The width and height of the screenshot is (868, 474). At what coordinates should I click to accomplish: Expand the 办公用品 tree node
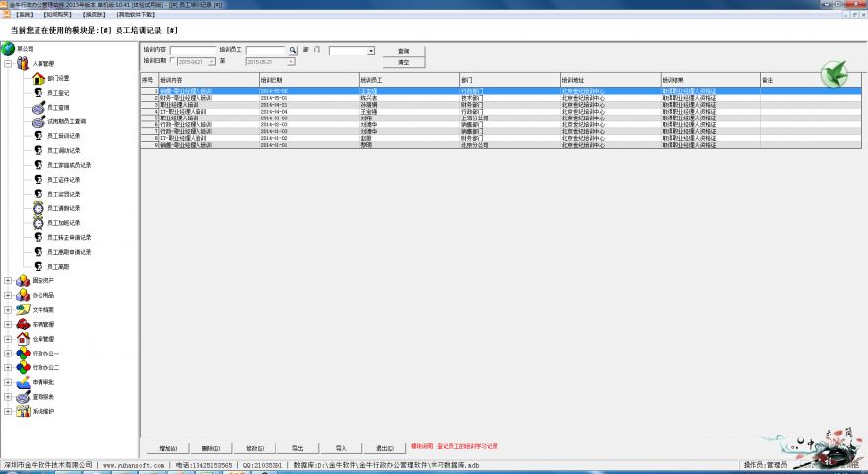coord(8,295)
